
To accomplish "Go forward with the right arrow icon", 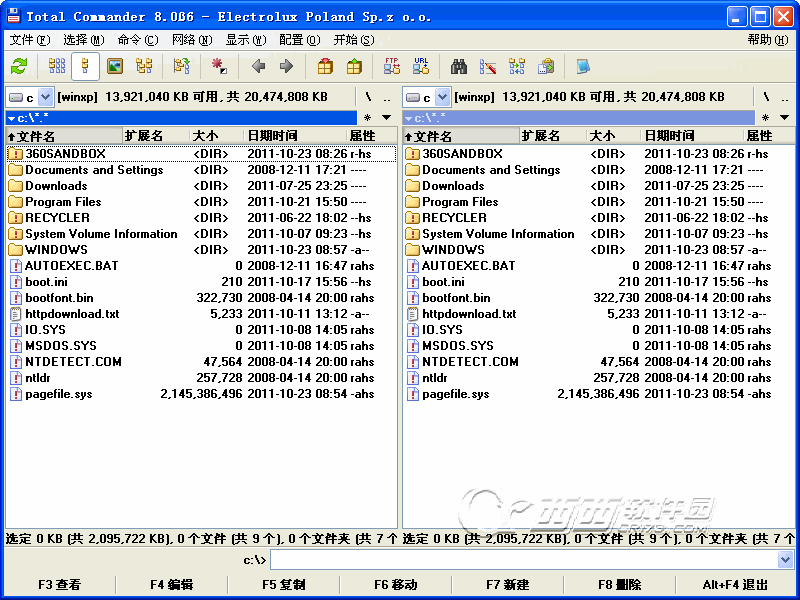I will tap(286, 66).
